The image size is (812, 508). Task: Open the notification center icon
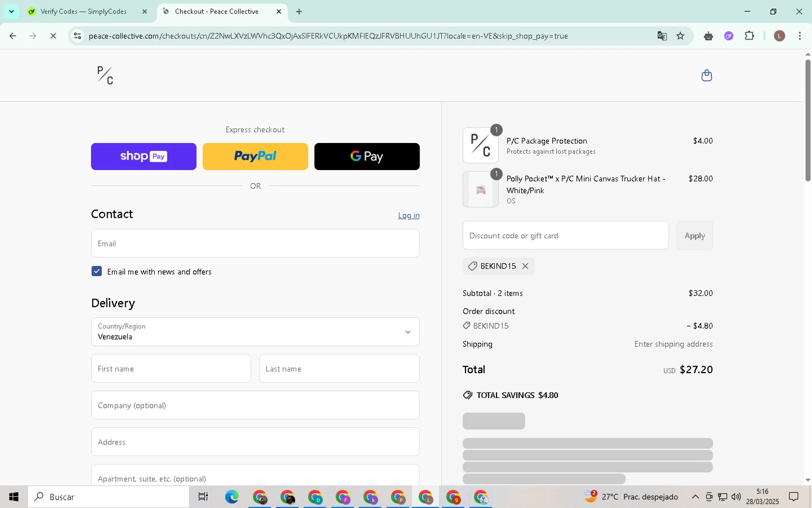(794, 497)
